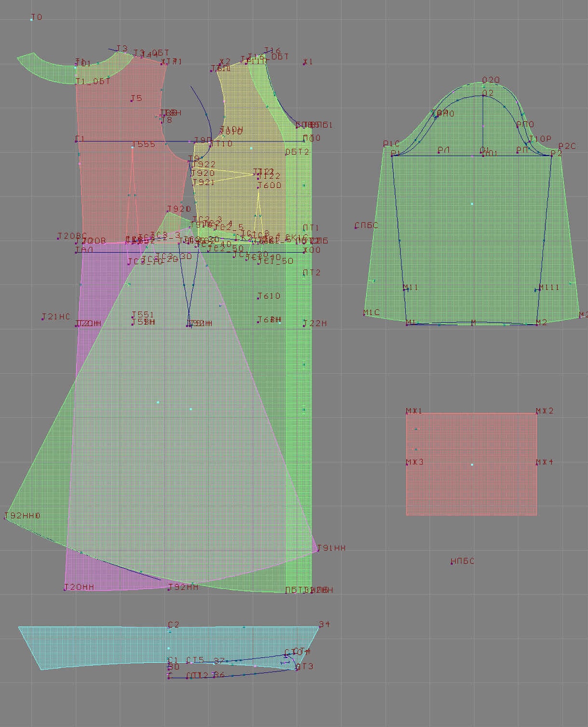Select point T91HH on the skirt hem

click(x=317, y=550)
